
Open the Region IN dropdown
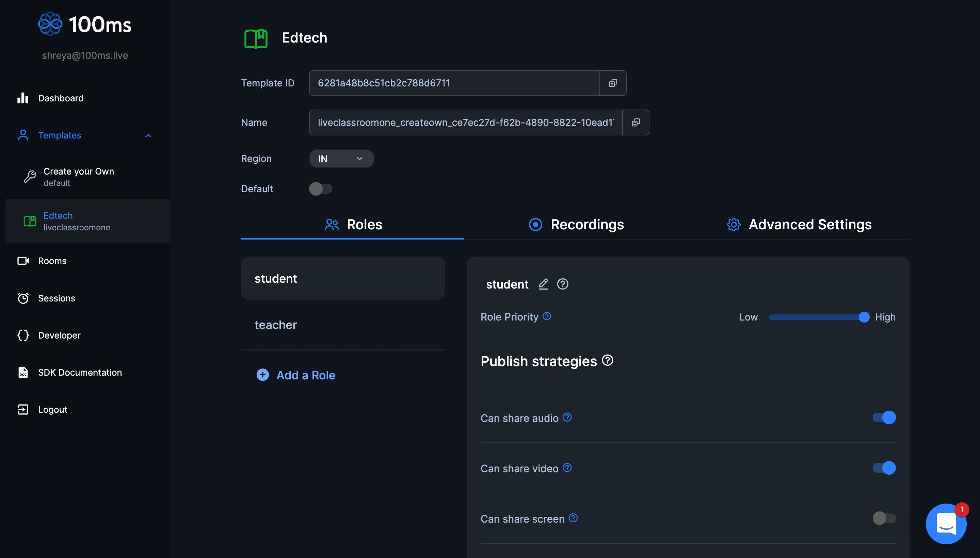pos(341,159)
